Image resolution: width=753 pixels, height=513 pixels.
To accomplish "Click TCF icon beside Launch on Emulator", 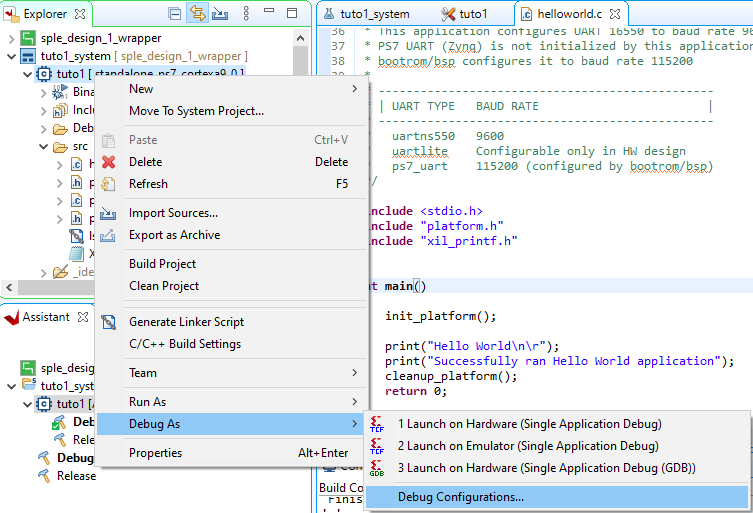I will [377, 446].
